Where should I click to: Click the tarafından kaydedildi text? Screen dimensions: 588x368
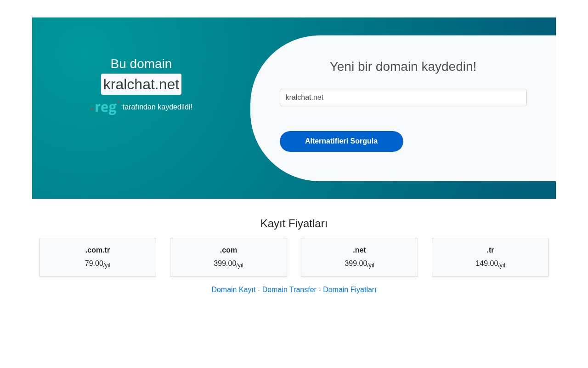158,107
